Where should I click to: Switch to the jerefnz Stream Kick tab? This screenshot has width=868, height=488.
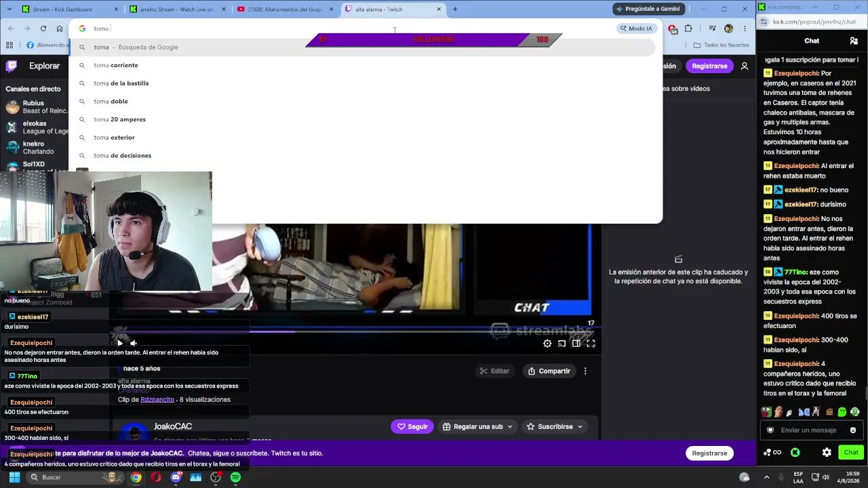[178, 9]
